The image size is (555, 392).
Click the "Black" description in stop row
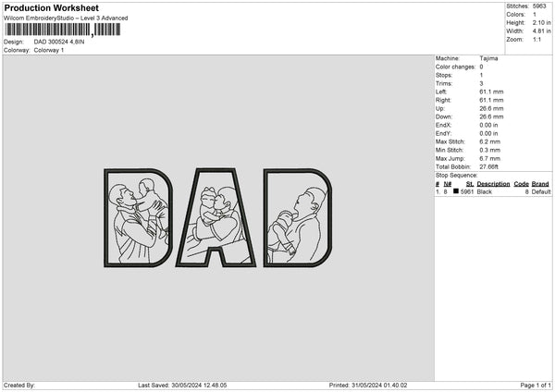pos(484,191)
